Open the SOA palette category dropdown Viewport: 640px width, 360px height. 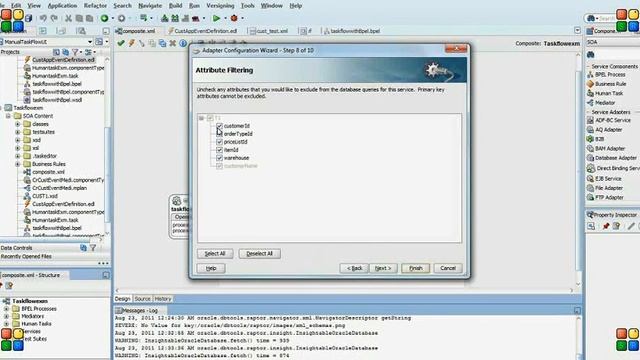point(613,42)
